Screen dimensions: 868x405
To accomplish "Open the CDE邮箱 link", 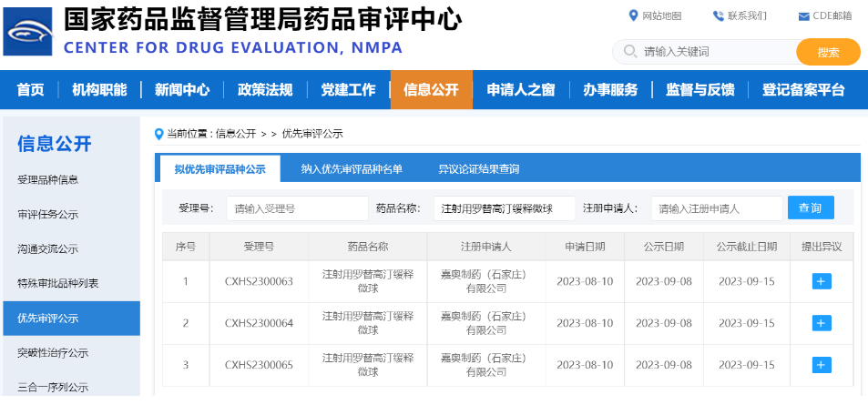I will click(x=832, y=16).
